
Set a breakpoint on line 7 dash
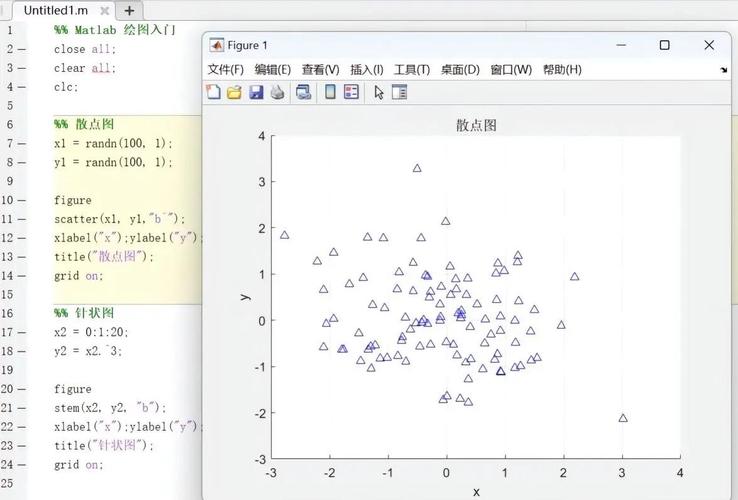22,143
